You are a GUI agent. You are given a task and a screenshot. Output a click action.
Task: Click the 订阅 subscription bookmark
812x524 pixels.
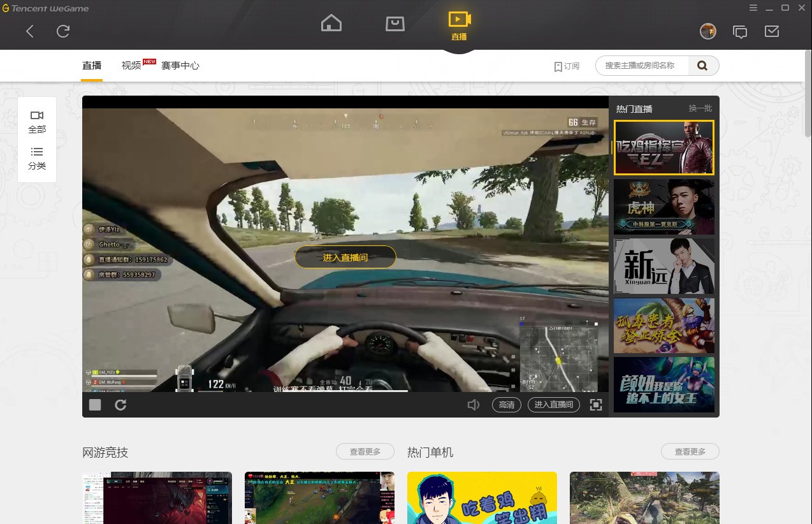[567, 66]
